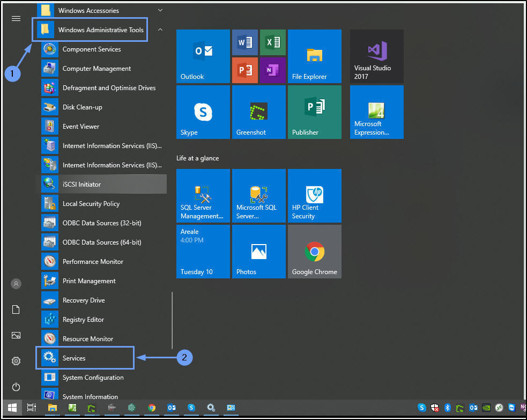Select Disk Clean-up entry
The height and width of the screenshot is (420, 527).
[82, 107]
